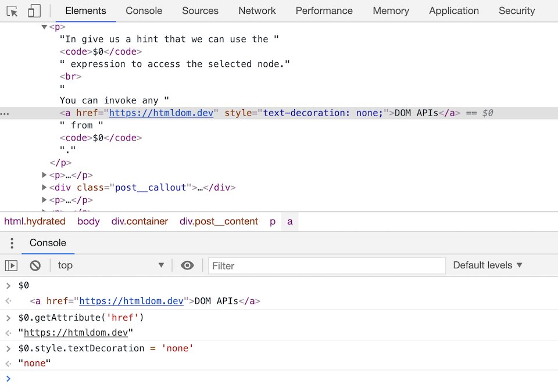This screenshot has width=558, height=392.
Task: Select the a breadcrumb item
Action: [289, 221]
